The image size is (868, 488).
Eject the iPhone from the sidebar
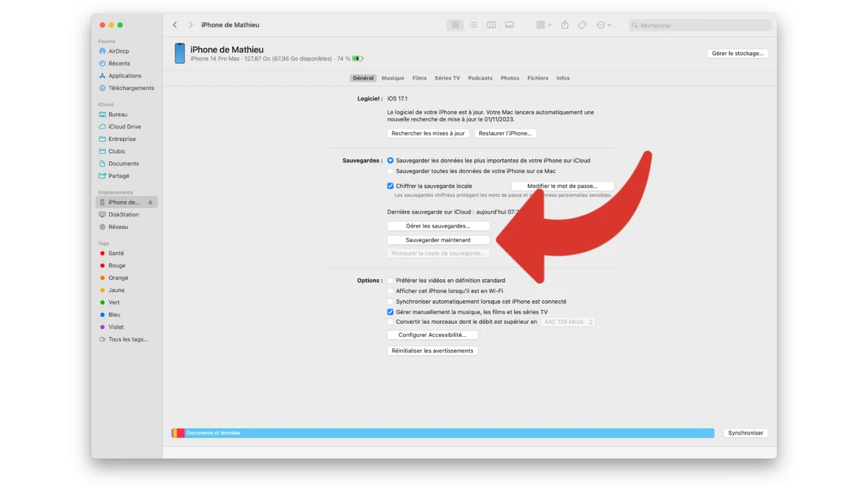150,202
